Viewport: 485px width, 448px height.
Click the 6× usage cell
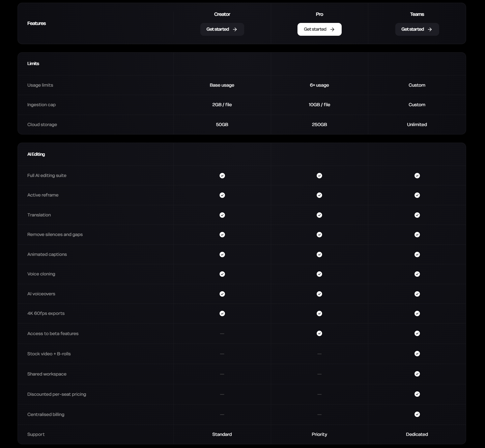coord(319,85)
